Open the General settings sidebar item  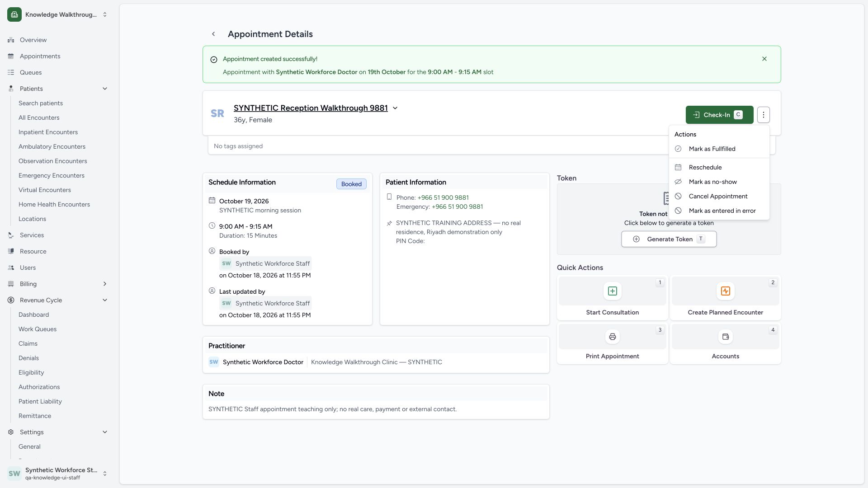point(29,447)
